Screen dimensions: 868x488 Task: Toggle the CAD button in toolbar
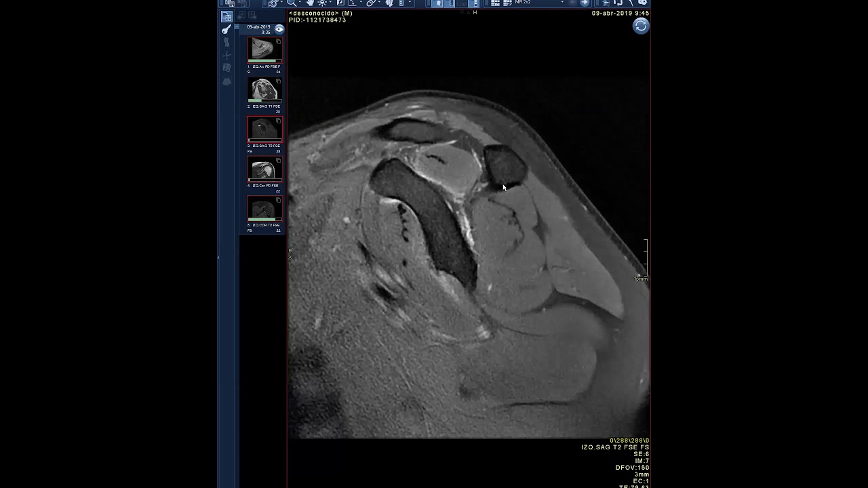(x=462, y=3)
